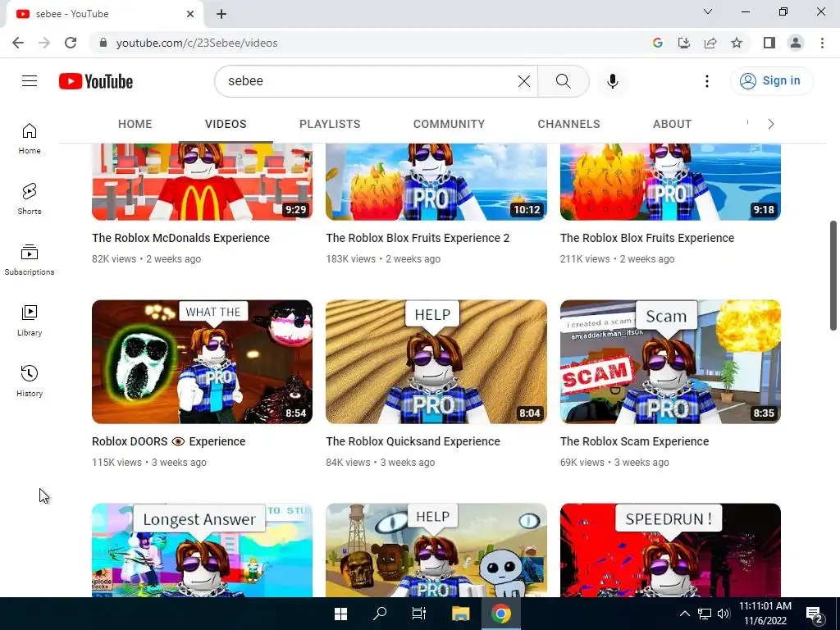Image resolution: width=840 pixels, height=630 pixels.
Task: Open the network icon in tray
Action: [x=705, y=614]
